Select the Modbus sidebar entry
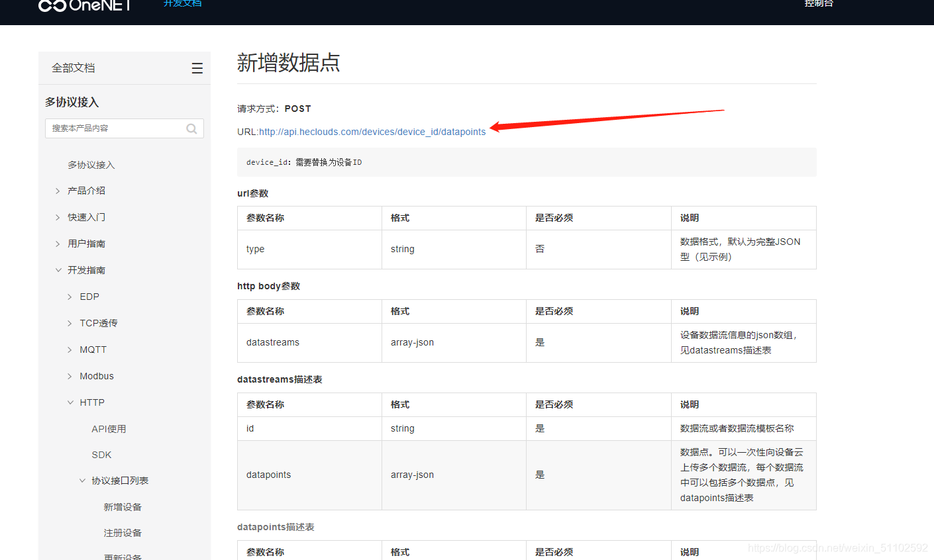The image size is (934, 560). point(97,376)
